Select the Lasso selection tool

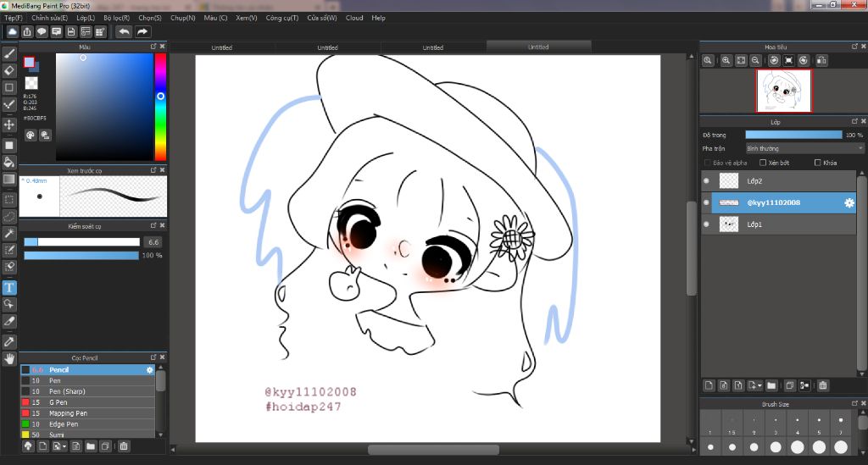pos(9,216)
